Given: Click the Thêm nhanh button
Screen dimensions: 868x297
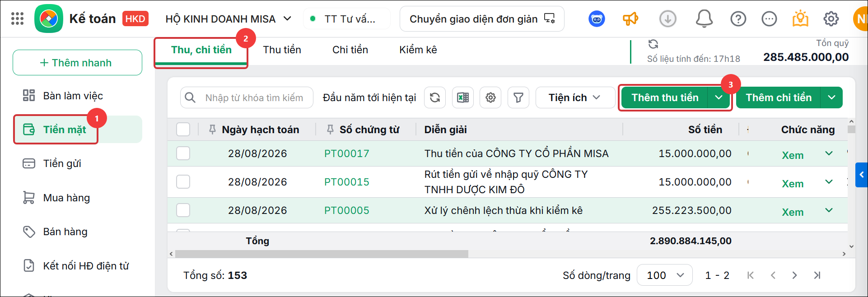Looking at the screenshot, I should (77, 63).
